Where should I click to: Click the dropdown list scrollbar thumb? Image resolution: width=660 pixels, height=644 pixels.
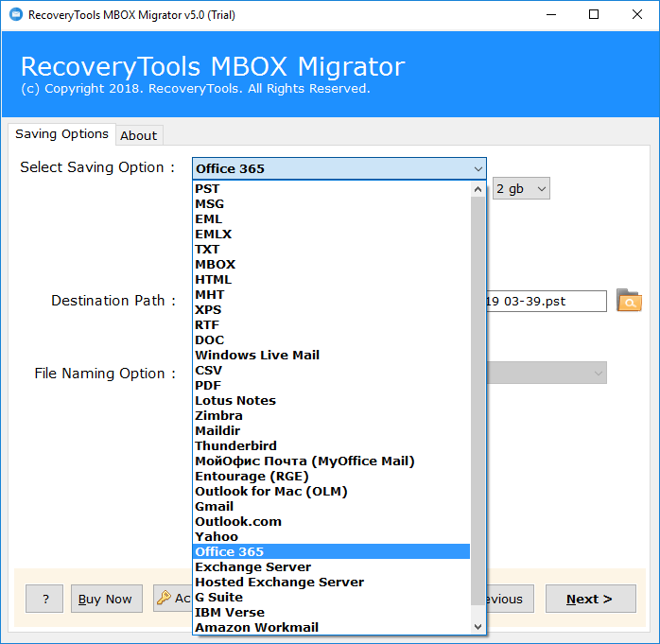[478, 401]
